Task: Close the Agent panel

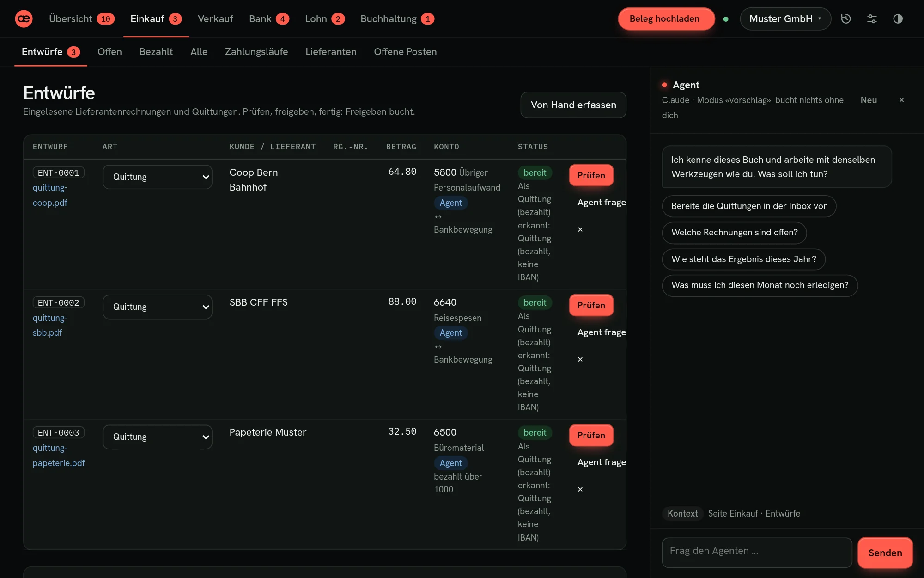Action: 901,100
